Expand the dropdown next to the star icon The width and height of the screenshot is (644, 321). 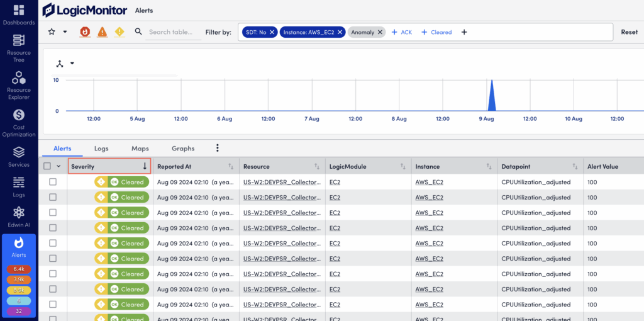(65, 32)
